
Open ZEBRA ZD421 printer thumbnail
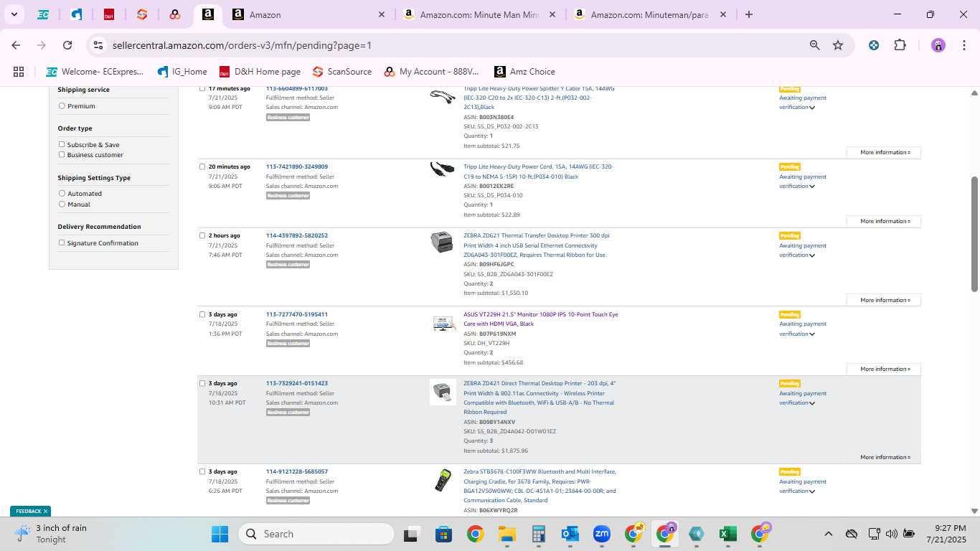[x=443, y=392]
